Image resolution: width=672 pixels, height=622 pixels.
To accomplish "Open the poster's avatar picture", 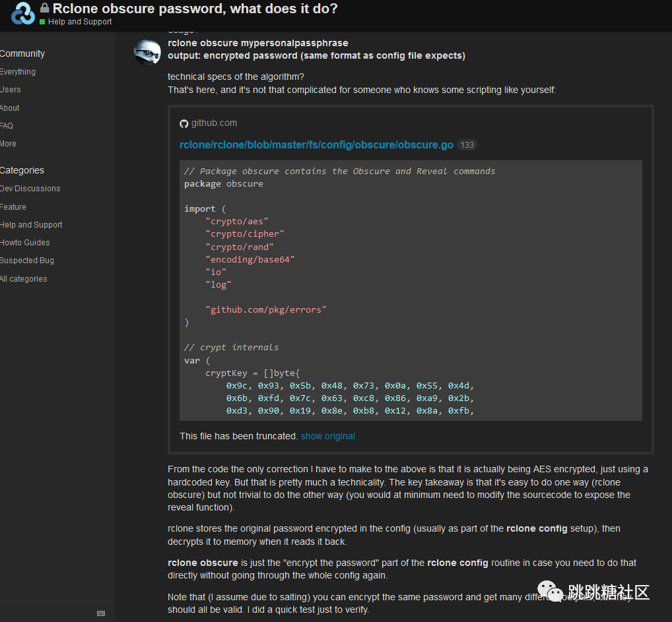I will tap(147, 52).
